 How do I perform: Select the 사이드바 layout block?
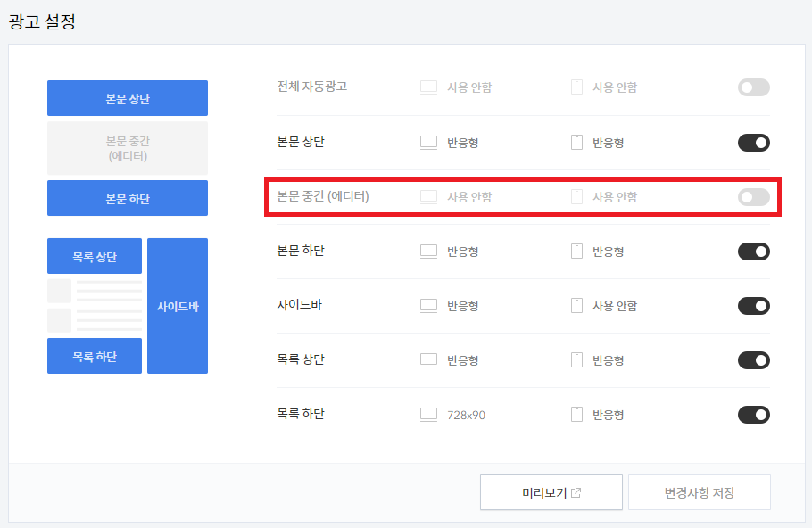pyautogui.click(x=178, y=306)
